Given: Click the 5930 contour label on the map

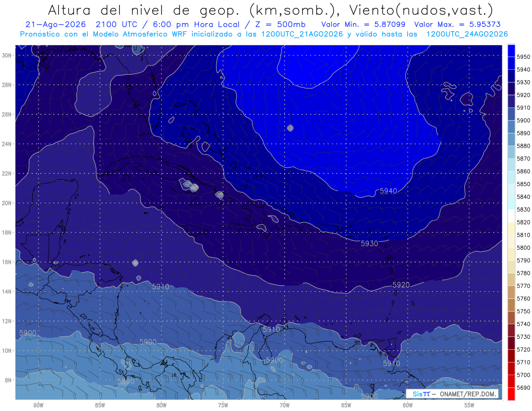Looking at the screenshot, I should [369, 243].
